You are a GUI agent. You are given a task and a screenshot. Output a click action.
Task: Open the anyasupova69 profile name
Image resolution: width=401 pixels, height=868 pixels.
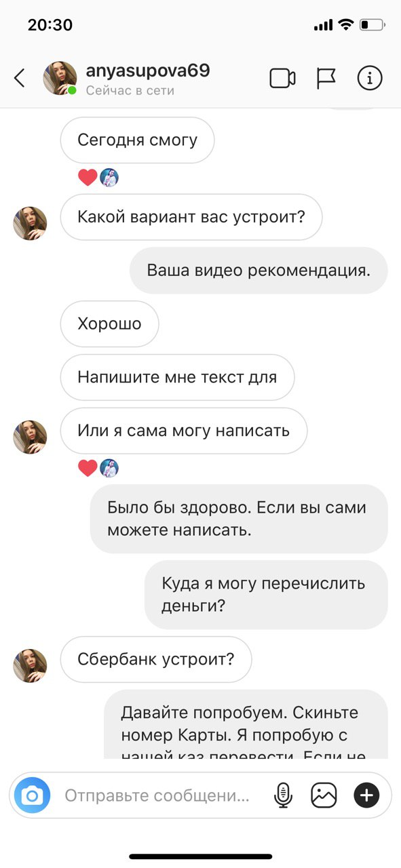point(148,71)
